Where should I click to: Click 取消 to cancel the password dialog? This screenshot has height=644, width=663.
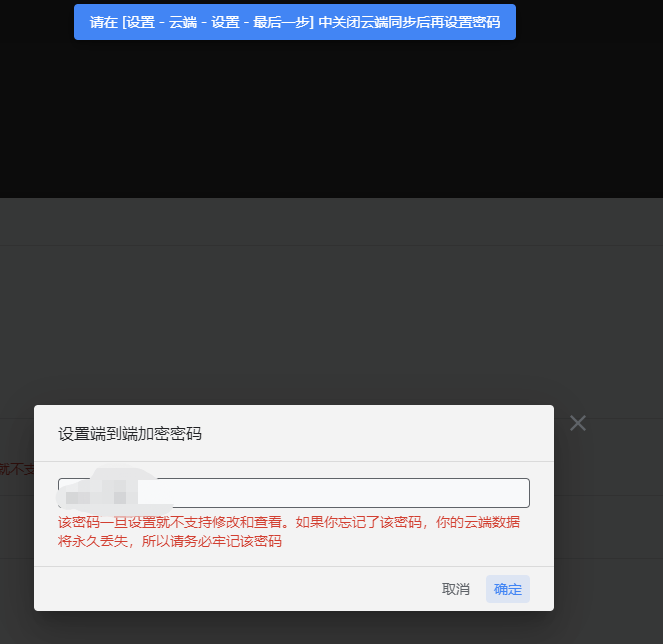(x=455, y=589)
